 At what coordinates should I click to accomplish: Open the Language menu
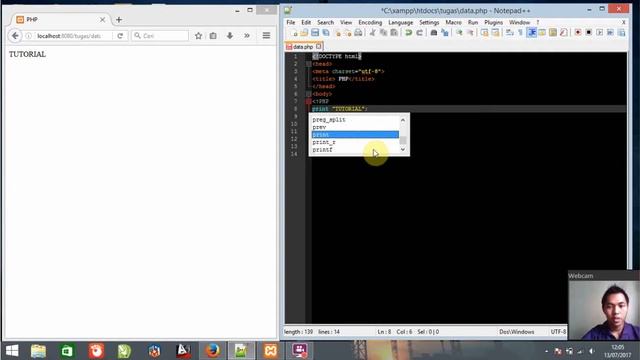coord(400,22)
